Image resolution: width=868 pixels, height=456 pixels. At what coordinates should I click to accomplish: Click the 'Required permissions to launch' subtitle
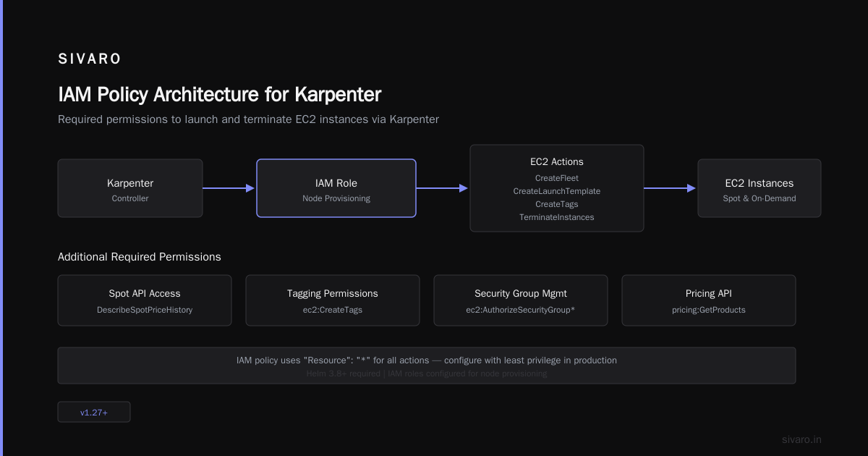pos(248,119)
